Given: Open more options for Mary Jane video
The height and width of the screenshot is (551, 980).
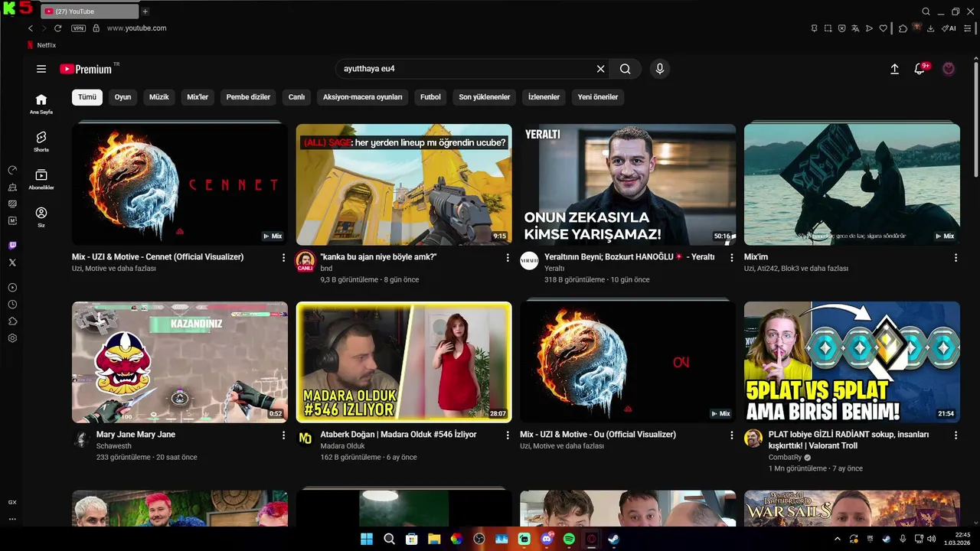Looking at the screenshot, I should click(x=284, y=435).
